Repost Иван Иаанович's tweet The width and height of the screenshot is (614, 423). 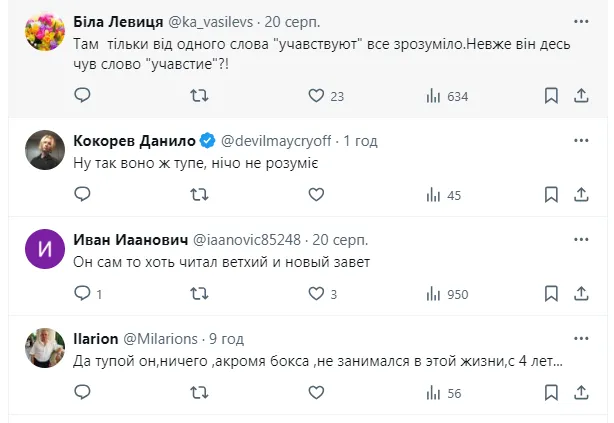[200, 294]
